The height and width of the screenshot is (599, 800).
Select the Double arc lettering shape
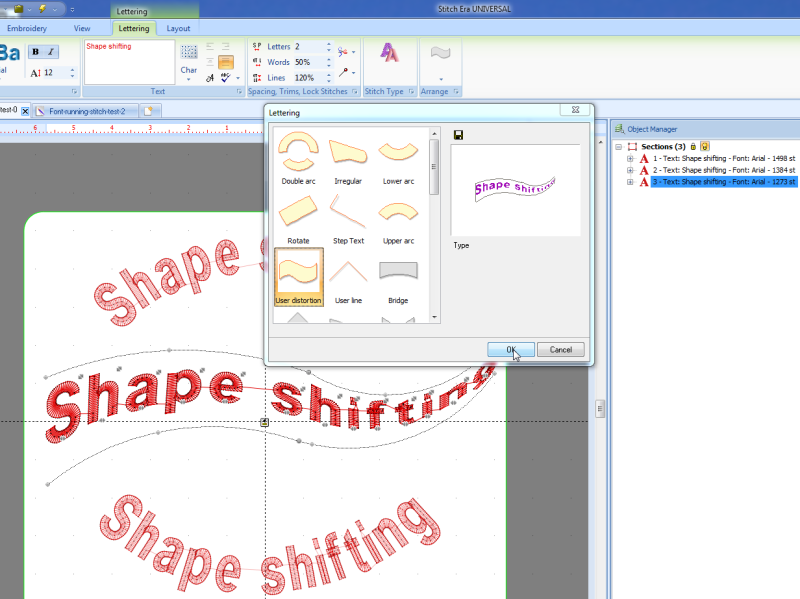pos(298,158)
